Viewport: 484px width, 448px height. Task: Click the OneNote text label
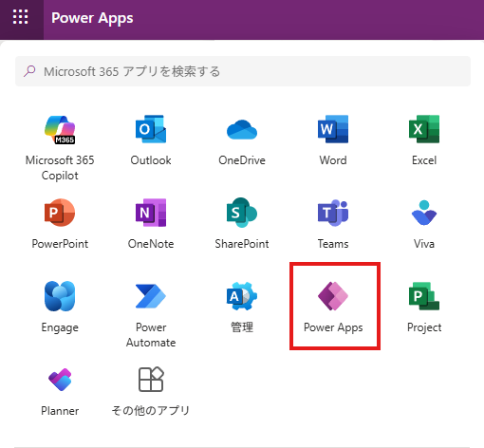point(151,244)
